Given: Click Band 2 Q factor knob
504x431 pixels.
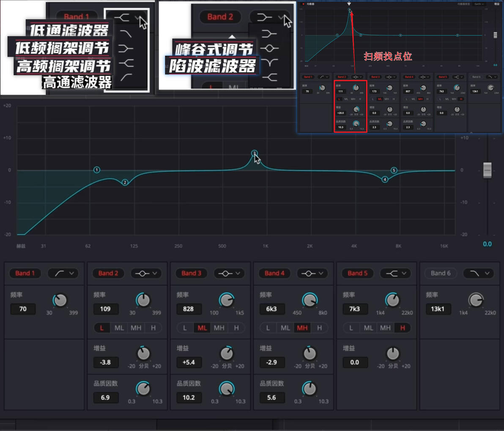Looking at the screenshot, I should click(143, 389).
